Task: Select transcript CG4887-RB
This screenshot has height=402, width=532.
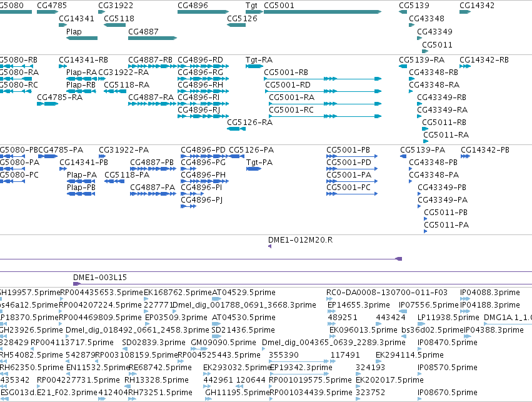Action: (153, 66)
